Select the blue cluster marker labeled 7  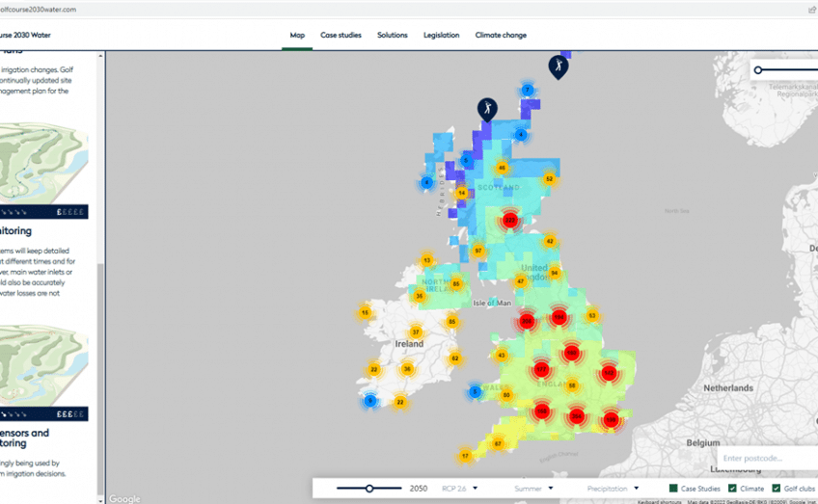tap(527, 90)
